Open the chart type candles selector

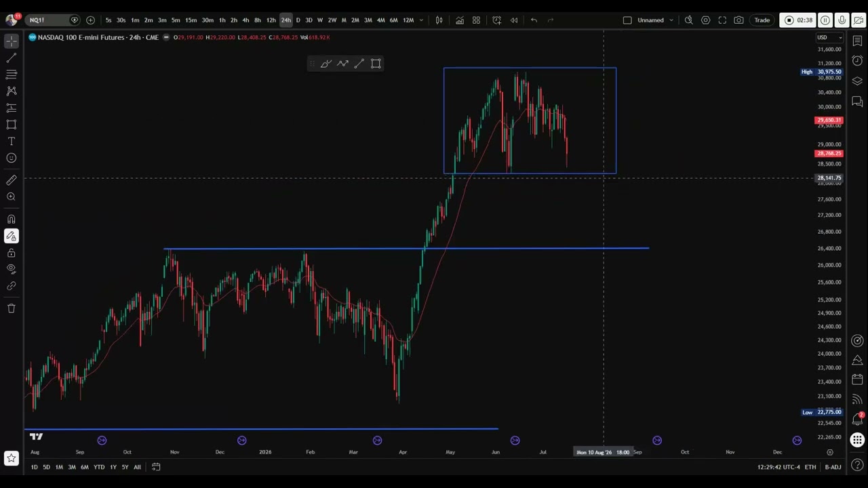click(x=439, y=20)
